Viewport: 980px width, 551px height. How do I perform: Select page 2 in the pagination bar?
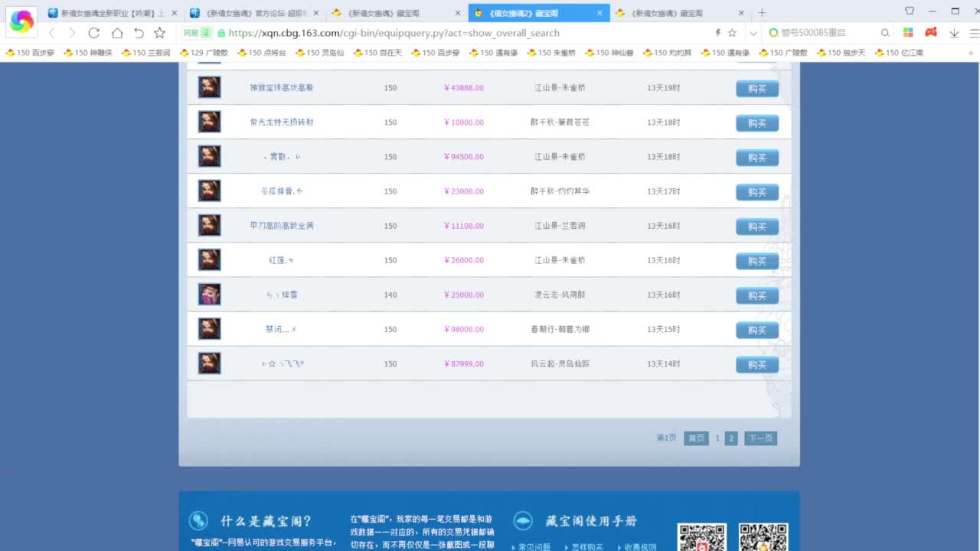click(x=730, y=438)
